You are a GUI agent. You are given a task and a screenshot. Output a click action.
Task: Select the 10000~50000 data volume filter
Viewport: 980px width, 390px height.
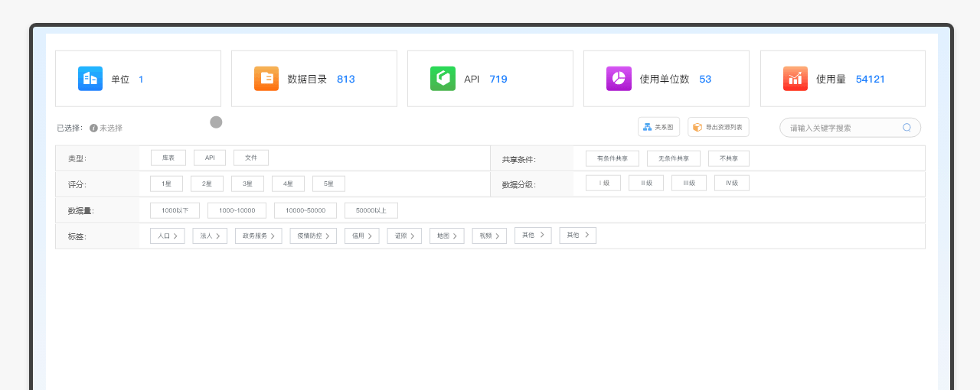tap(305, 210)
